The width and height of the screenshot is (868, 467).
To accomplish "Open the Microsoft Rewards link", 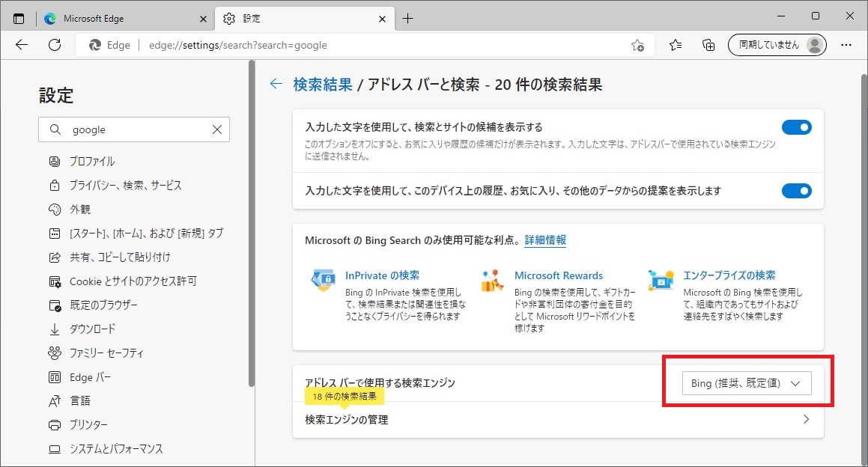I will point(559,275).
